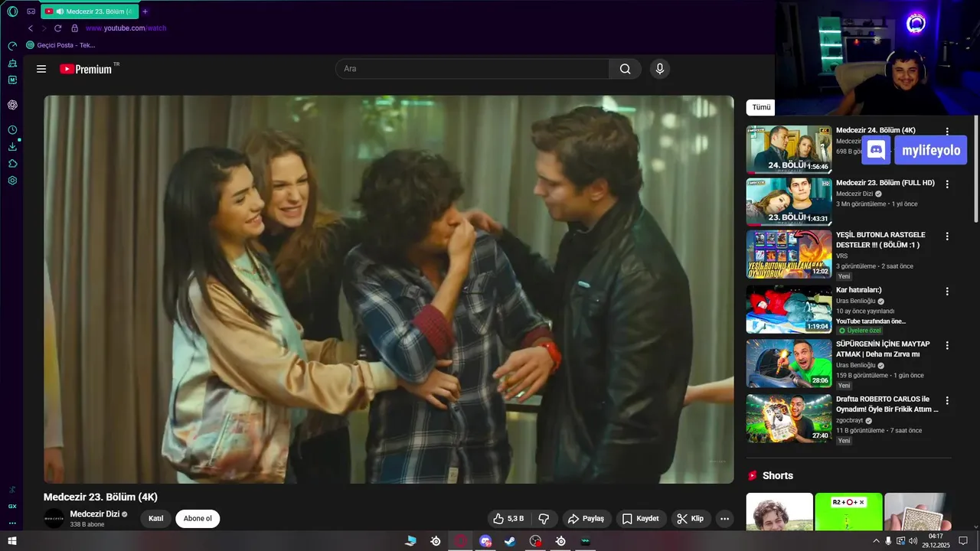Open GX Cleaner broom icon in sidebar
This screenshot has width=980, height=551.
(x=12, y=63)
